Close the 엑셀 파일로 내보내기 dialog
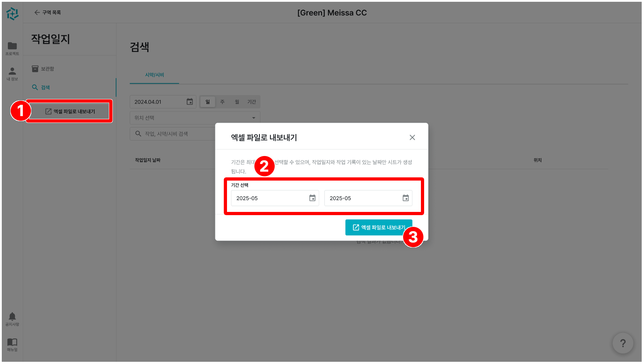Viewport: 644px width, 364px height. [x=412, y=137]
